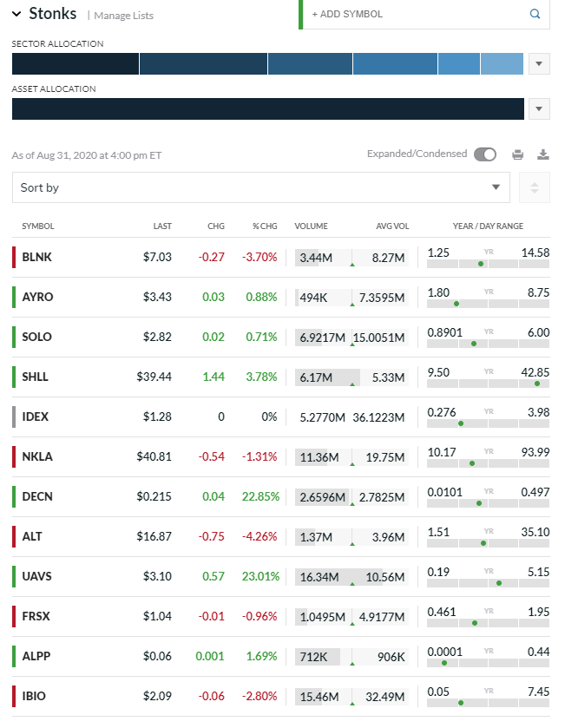Collapse the Stonks list chevron
The width and height of the screenshot is (565, 728).
coord(16,14)
